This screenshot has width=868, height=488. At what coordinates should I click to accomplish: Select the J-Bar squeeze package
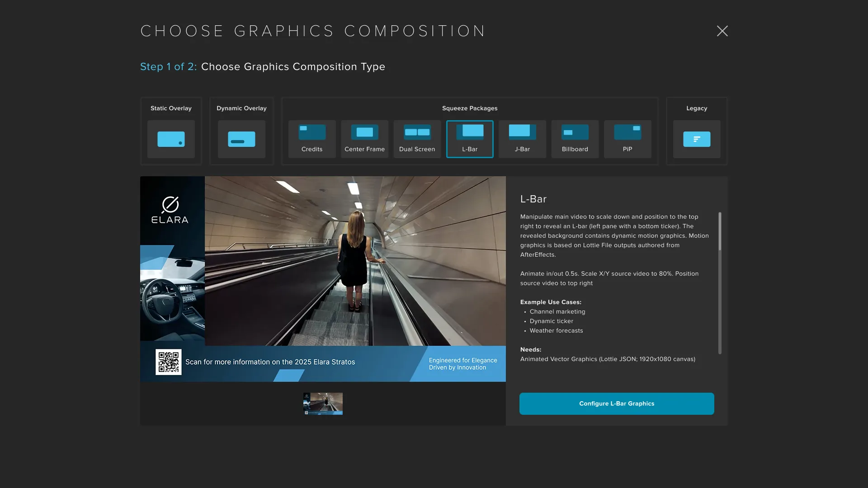click(522, 139)
